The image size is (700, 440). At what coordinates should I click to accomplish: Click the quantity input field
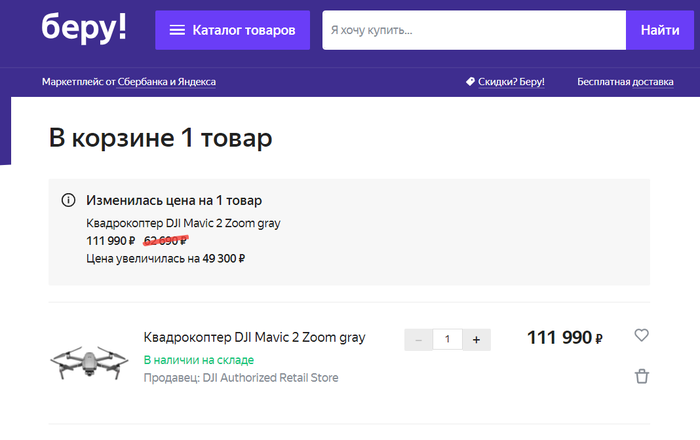(x=447, y=339)
